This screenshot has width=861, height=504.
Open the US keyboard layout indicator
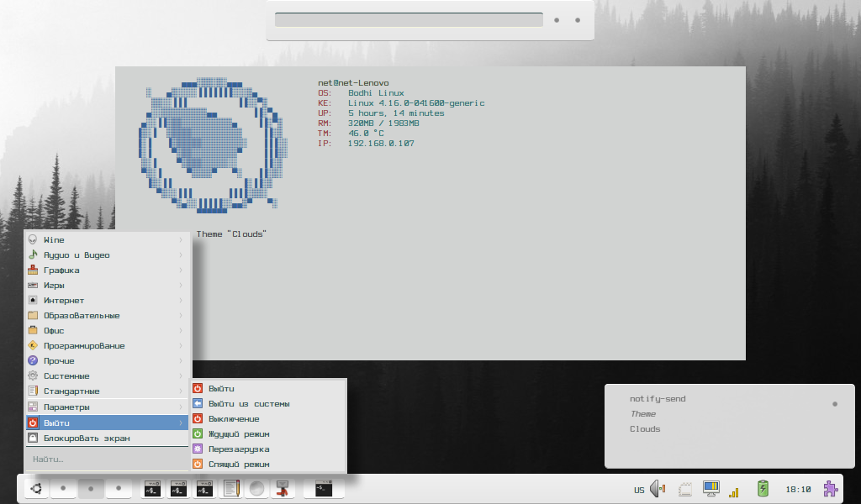click(639, 490)
